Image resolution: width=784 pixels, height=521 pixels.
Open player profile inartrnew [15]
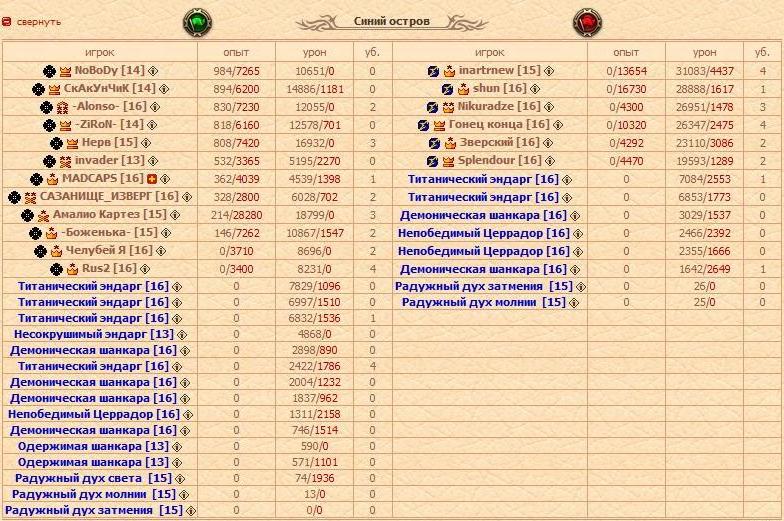click(x=500, y=70)
